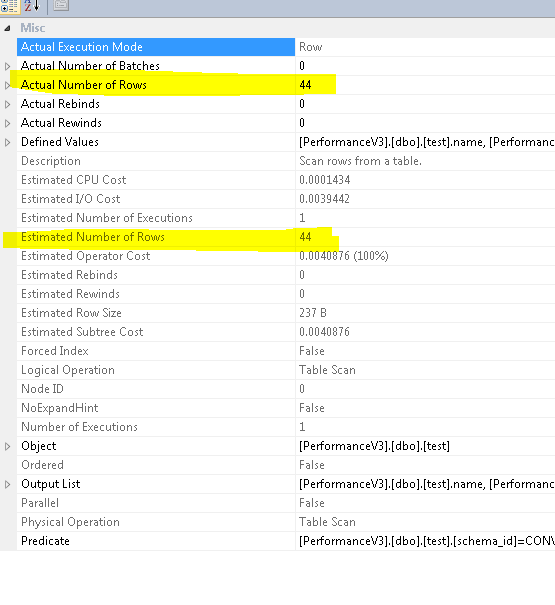
Task: Expand Actual Rewinds node
Action: pyautogui.click(x=7, y=123)
